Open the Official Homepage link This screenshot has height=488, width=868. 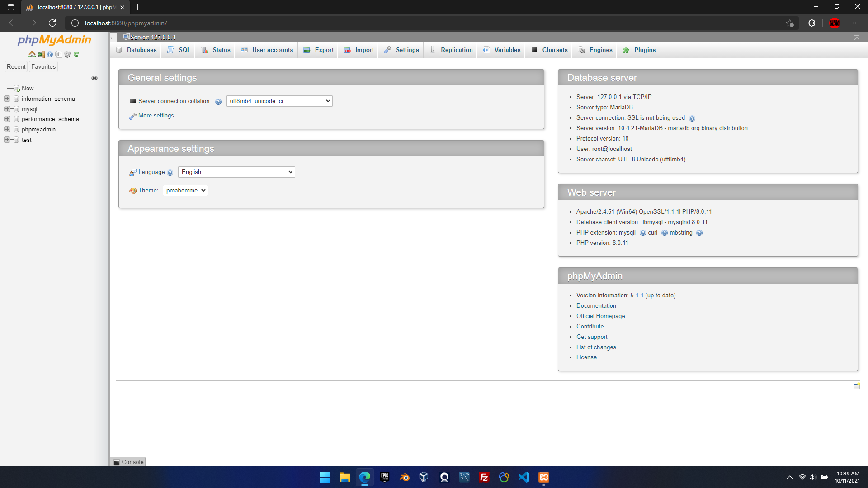tap(600, 316)
